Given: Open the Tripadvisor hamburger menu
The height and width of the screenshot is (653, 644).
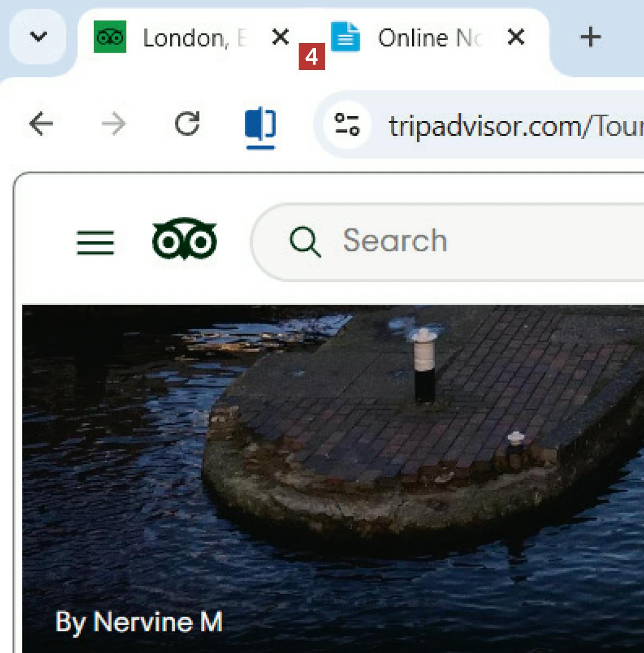Looking at the screenshot, I should (96, 242).
